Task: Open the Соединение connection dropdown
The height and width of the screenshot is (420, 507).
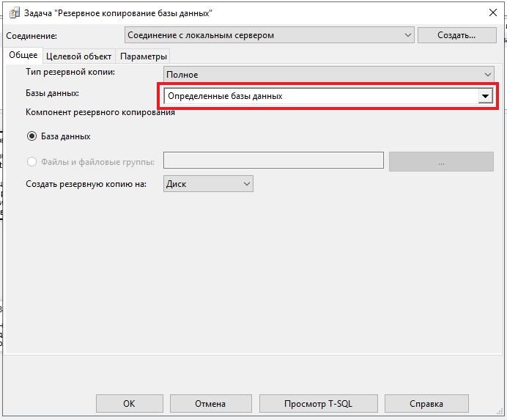Action: click(269, 35)
